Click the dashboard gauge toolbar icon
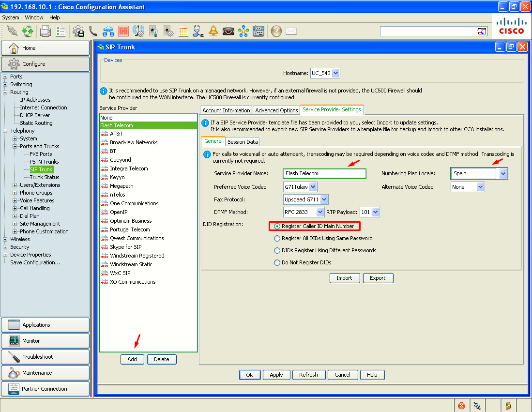Viewport: 532px width, 412px height. click(228, 31)
